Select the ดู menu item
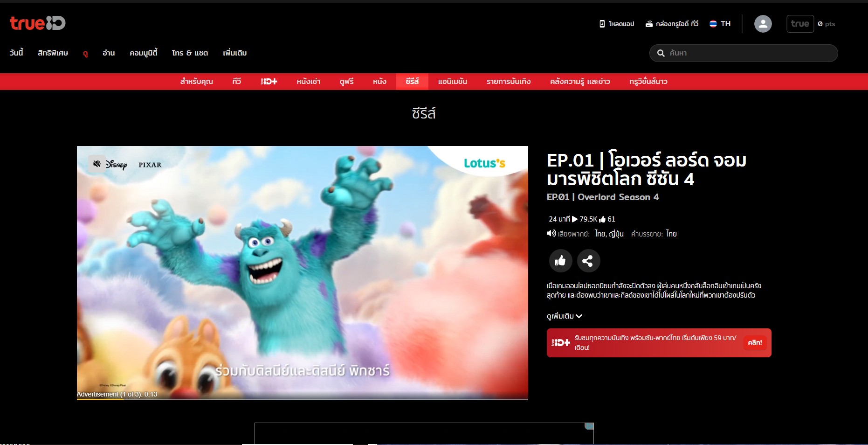The width and height of the screenshot is (868, 445). 85,53
